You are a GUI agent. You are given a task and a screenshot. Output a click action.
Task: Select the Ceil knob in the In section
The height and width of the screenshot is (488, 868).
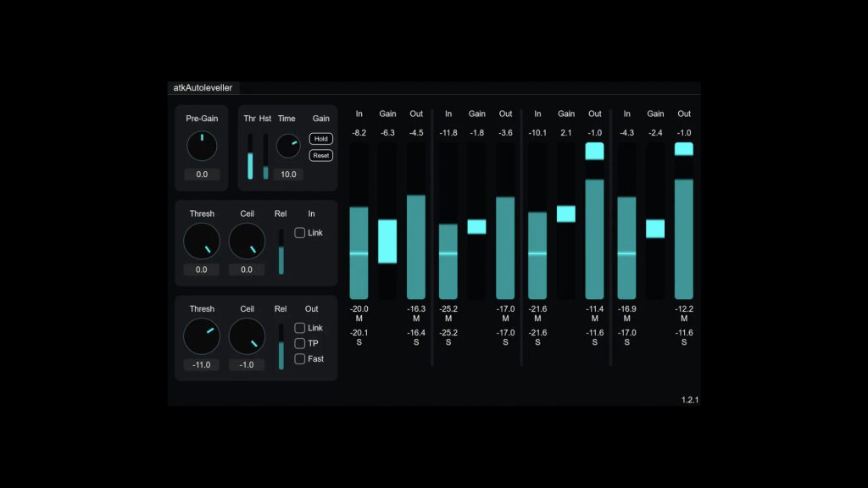coord(247,241)
